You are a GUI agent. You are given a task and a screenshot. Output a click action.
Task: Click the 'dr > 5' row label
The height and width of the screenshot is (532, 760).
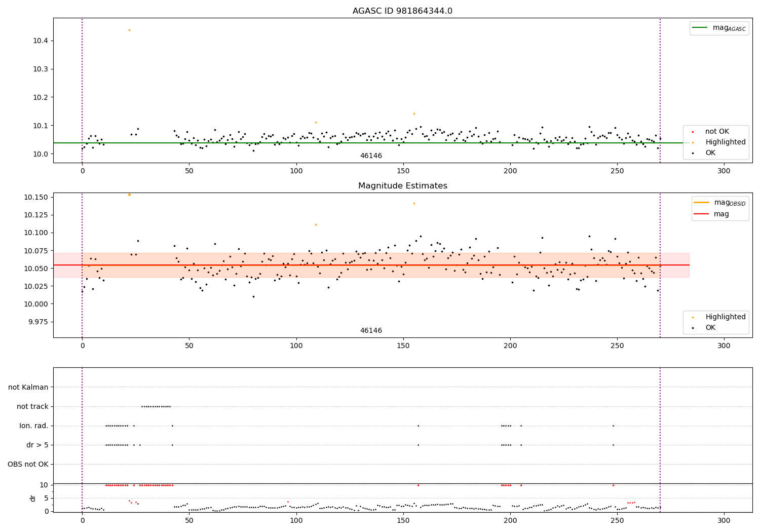[37, 445]
